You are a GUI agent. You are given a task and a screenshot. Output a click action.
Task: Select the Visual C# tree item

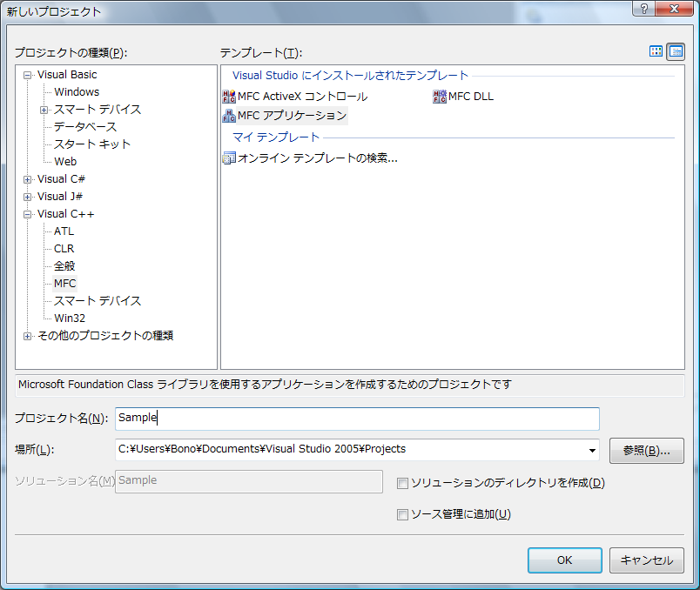tap(61, 179)
